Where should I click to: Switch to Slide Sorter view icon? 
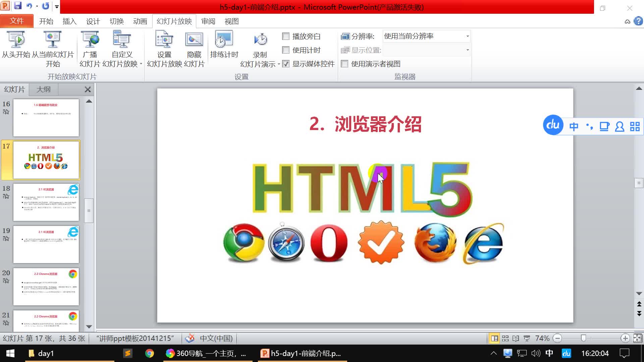(505, 339)
